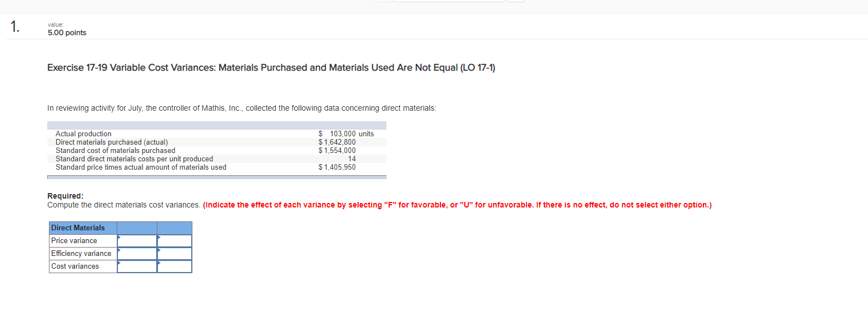Click the Price variance amount input cell
This screenshot has width=868, height=321.
tap(138, 240)
